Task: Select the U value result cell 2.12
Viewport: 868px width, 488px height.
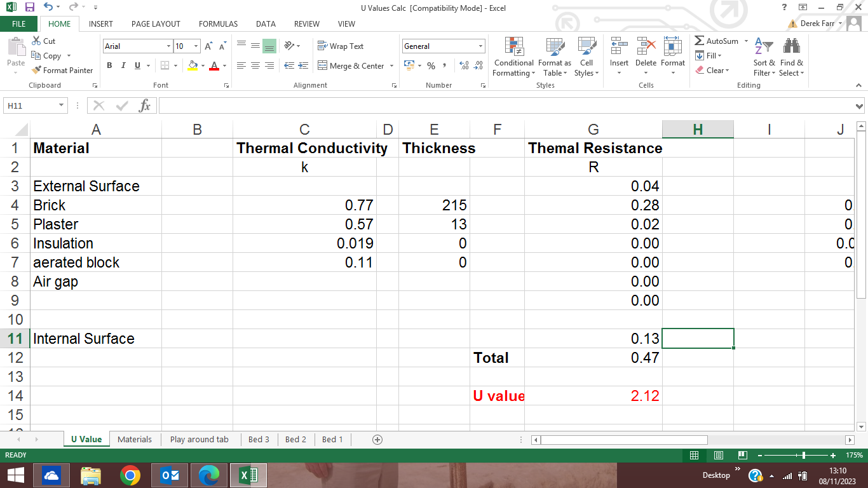Action: 593,396
